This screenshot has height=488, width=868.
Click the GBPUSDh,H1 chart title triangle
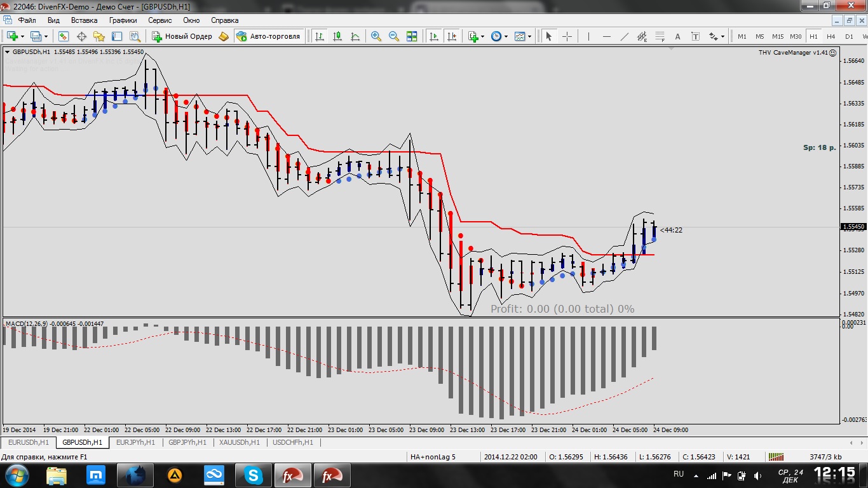(8, 52)
